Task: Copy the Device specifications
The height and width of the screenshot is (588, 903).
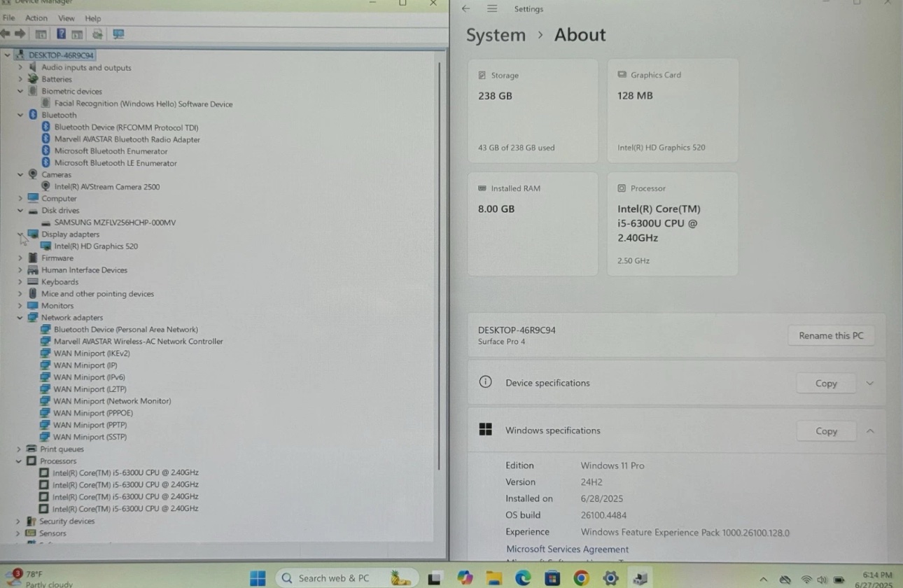Action: (x=826, y=383)
